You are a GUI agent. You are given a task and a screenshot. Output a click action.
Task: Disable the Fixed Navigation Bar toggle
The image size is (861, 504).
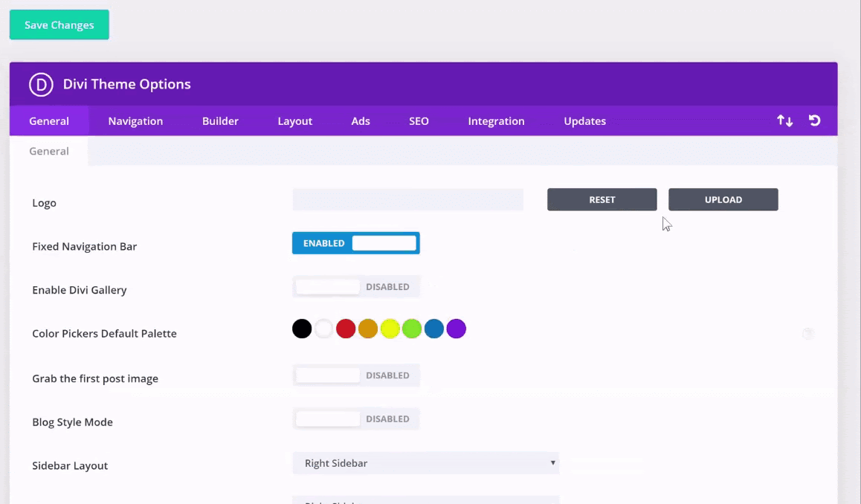click(x=356, y=243)
